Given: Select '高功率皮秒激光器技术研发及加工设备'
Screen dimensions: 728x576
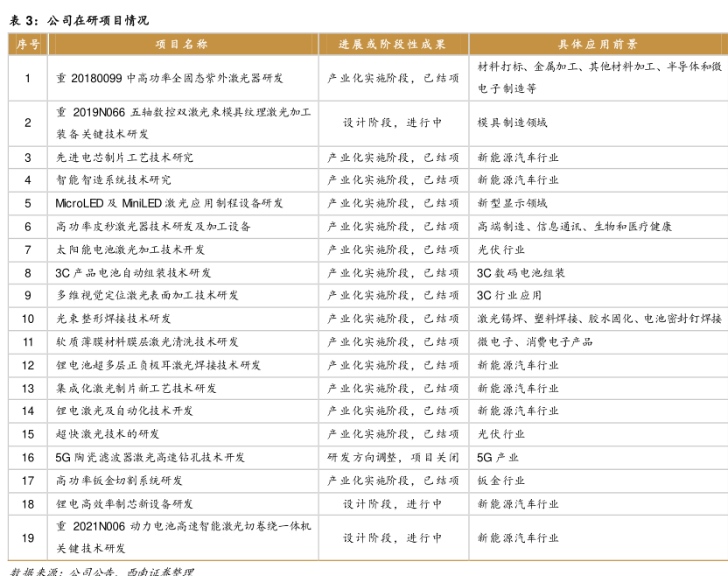Looking at the screenshot, I should [x=153, y=226].
